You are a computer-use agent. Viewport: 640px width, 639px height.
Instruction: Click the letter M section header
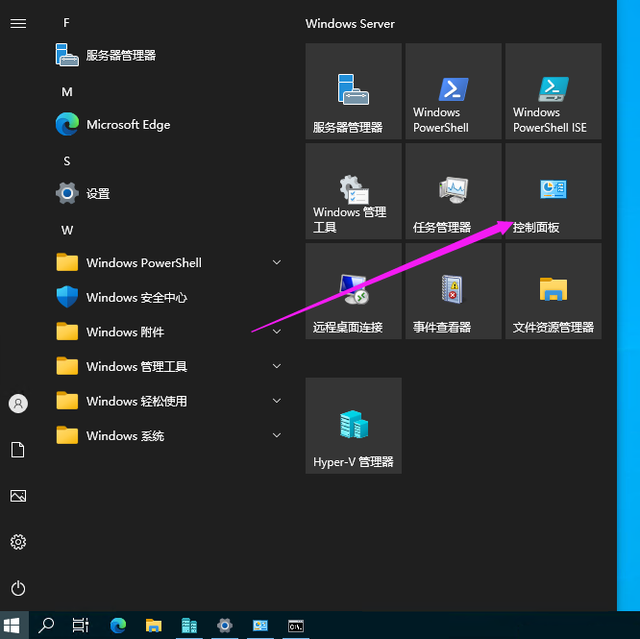[67, 92]
